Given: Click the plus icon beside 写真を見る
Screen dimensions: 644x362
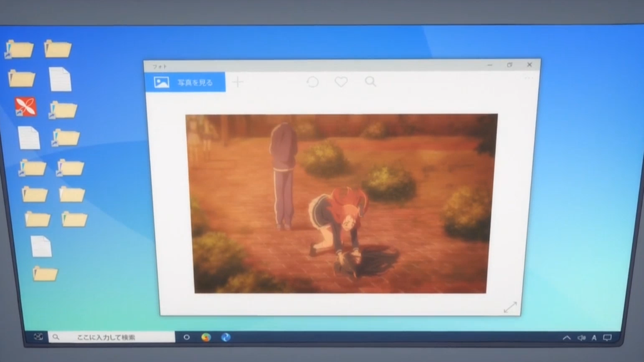Looking at the screenshot, I should pos(238,82).
